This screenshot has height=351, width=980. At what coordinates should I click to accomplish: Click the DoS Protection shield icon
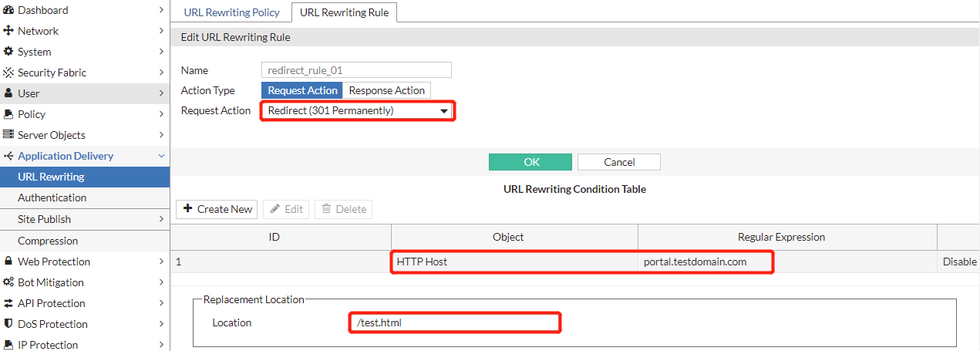click(8, 324)
